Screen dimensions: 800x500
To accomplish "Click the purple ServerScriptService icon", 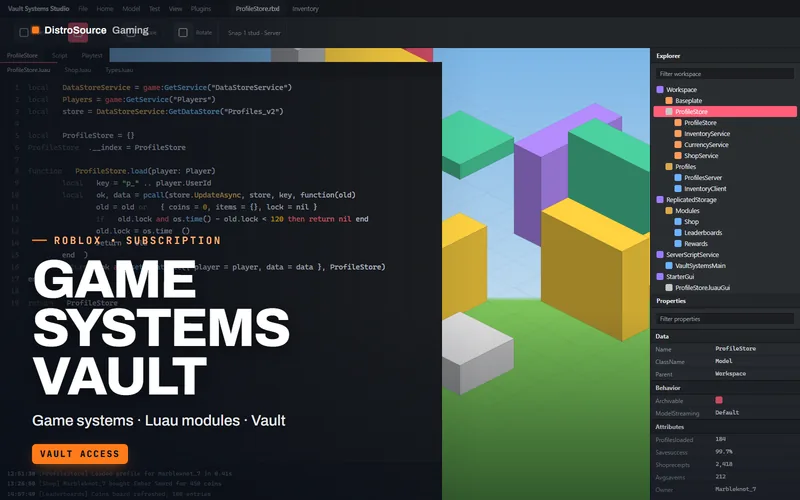I will [x=660, y=255].
